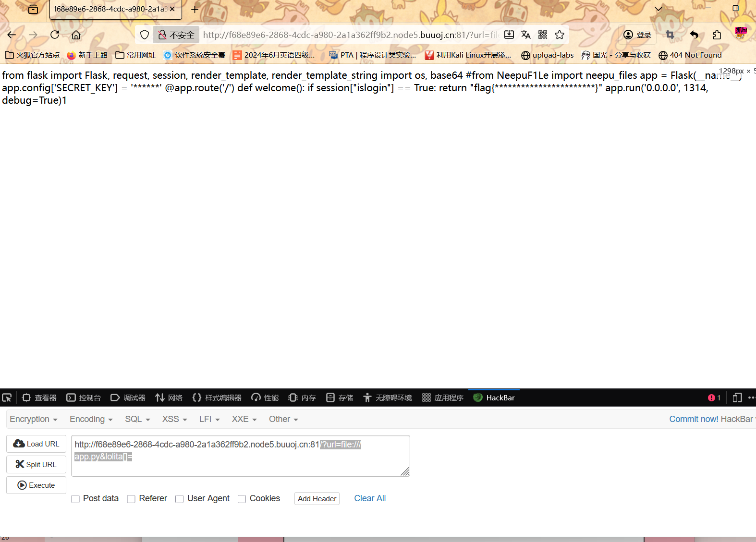Reload the current page

(55, 35)
